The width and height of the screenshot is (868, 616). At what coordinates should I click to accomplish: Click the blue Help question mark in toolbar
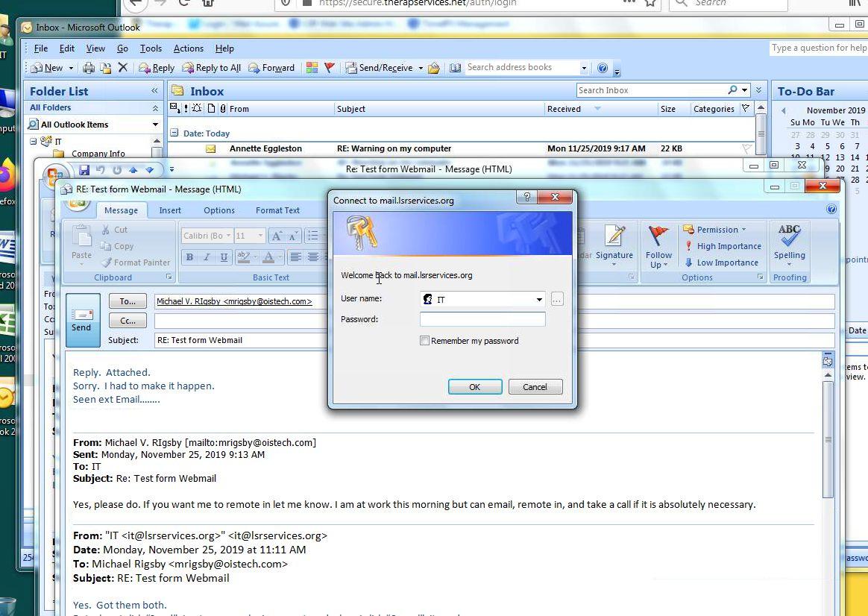pyautogui.click(x=603, y=68)
